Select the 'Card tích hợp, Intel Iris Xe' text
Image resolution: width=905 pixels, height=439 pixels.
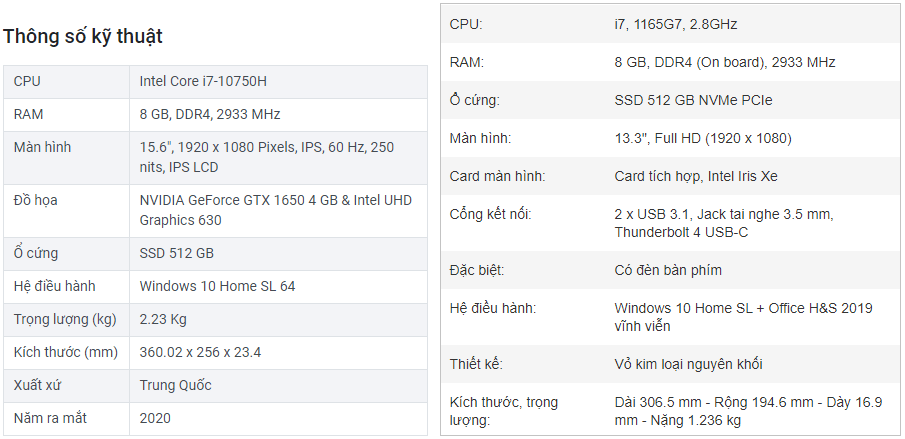(696, 177)
